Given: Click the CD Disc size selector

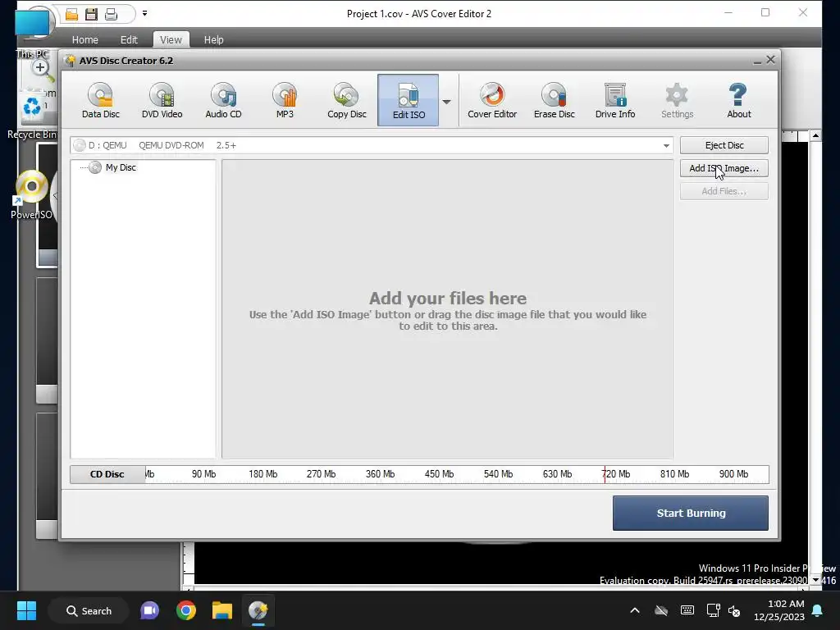Looking at the screenshot, I should tap(107, 474).
